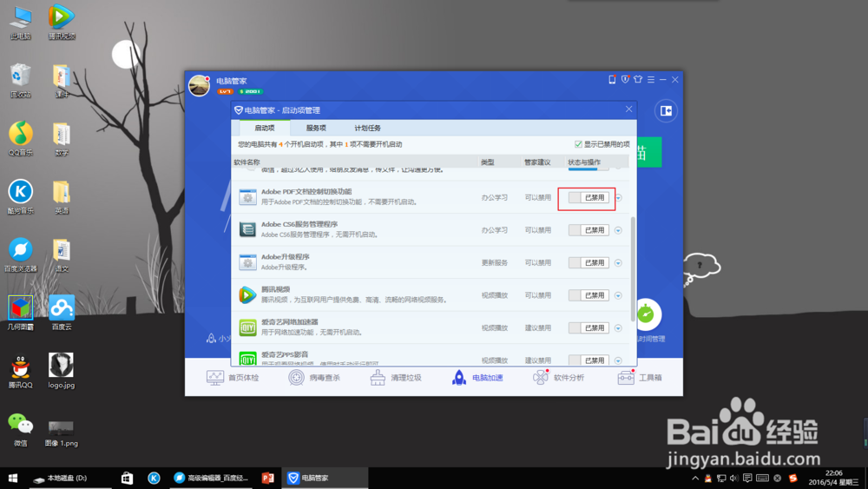
Task: Open the main menu hamburger icon
Action: pyautogui.click(x=651, y=80)
